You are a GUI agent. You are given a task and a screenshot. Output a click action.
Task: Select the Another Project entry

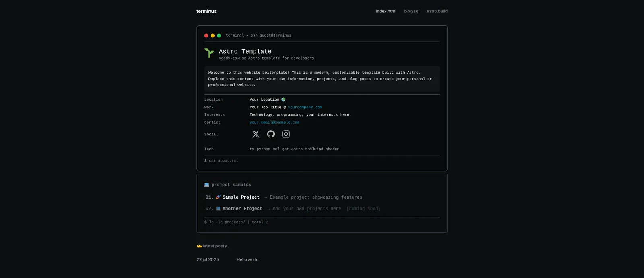(x=242, y=209)
